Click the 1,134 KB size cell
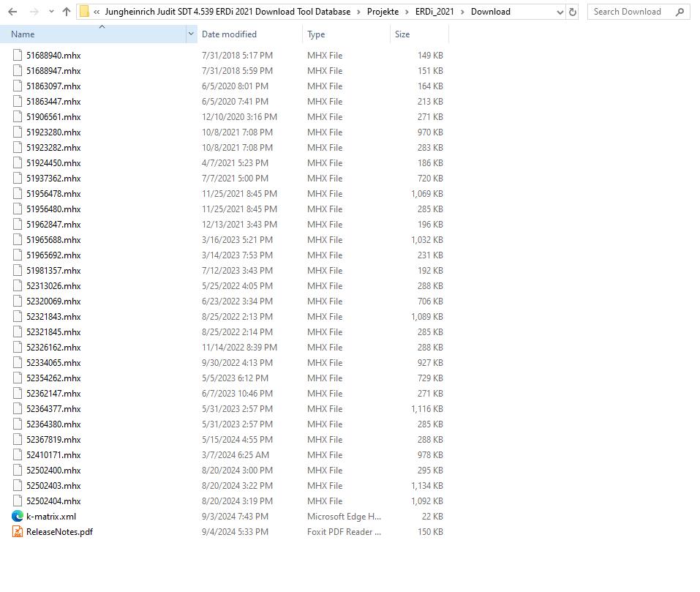Viewport: 700px width, 592px height. (x=426, y=485)
